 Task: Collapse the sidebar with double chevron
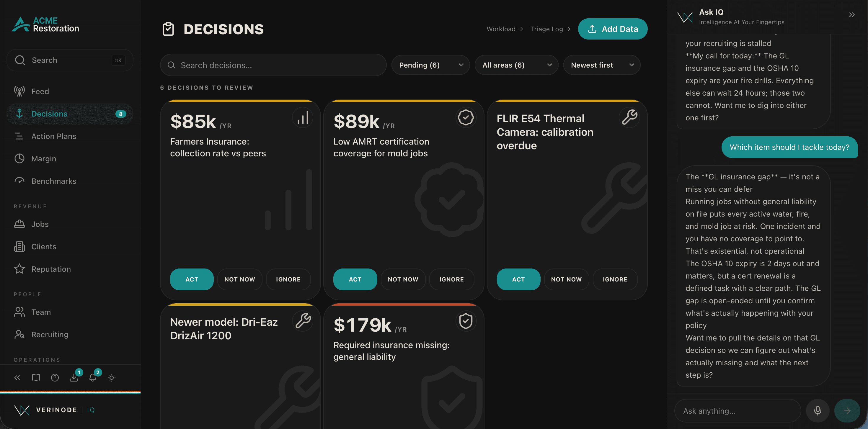tap(17, 377)
